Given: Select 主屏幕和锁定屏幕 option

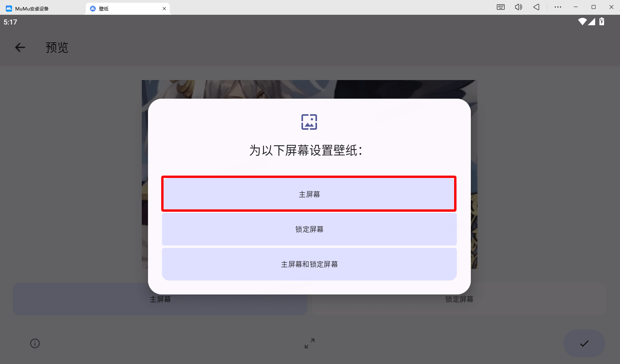Looking at the screenshot, I should [x=309, y=264].
